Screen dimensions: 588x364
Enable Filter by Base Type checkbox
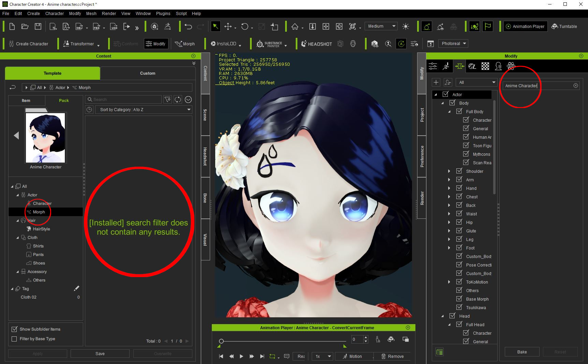click(x=14, y=339)
